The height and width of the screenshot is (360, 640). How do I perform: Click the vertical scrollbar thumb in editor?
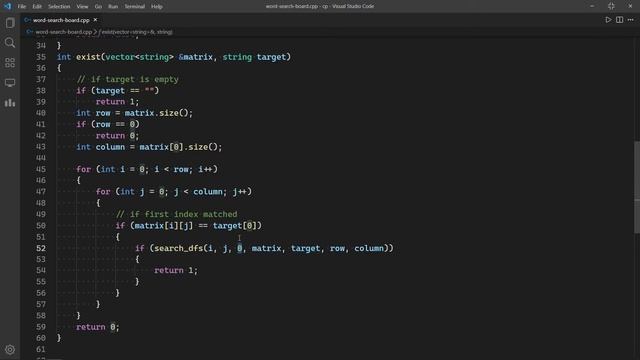[637, 187]
